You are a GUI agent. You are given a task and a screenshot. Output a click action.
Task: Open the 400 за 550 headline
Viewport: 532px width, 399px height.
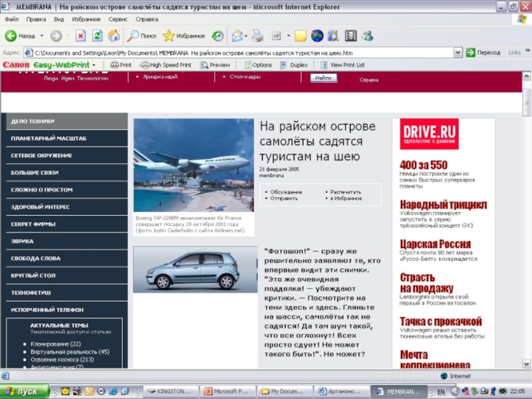(x=424, y=165)
